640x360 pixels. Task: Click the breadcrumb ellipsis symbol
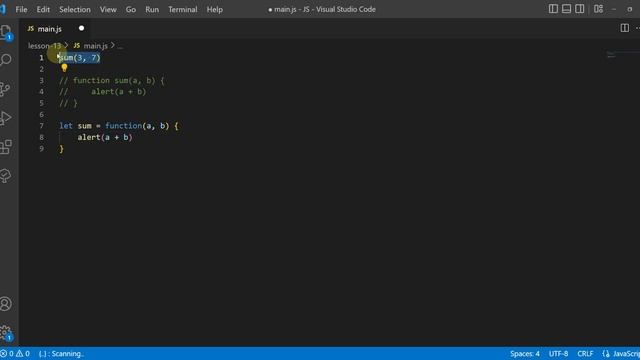click(x=120, y=46)
